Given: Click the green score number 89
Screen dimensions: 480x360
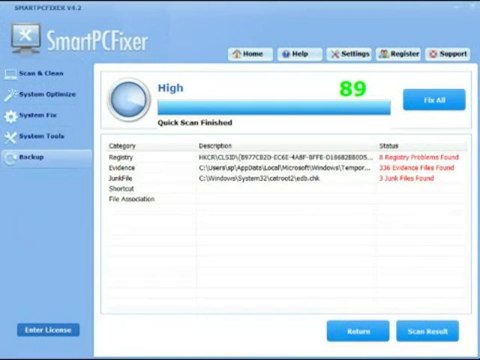Looking at the screenshot, I should [353, 89].
